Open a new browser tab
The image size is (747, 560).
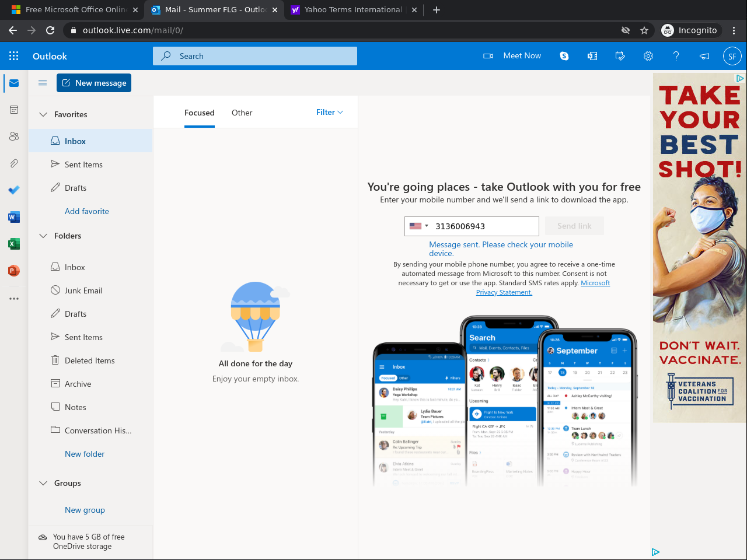click(437, 10)
